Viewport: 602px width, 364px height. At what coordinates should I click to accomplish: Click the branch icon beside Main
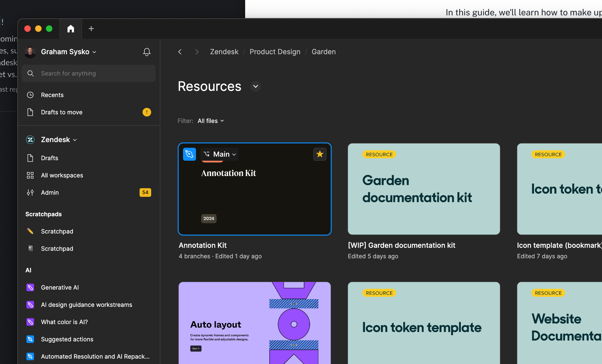207,154
